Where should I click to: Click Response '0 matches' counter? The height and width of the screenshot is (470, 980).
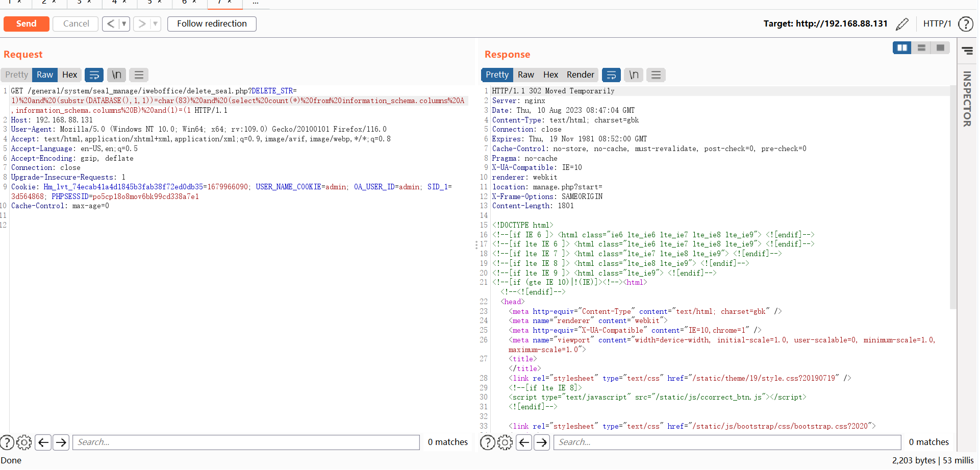click(929, 442)
